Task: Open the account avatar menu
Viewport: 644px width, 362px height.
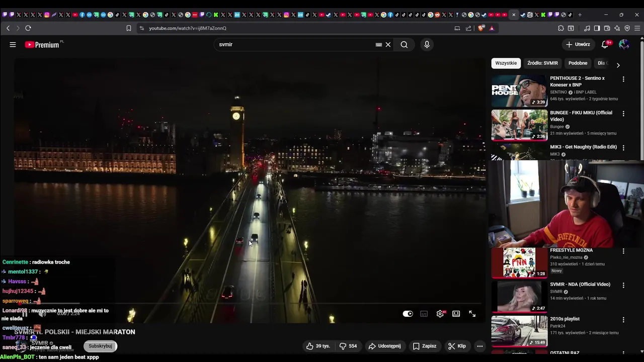Action: pyautogui.click(x=624, y=44)
